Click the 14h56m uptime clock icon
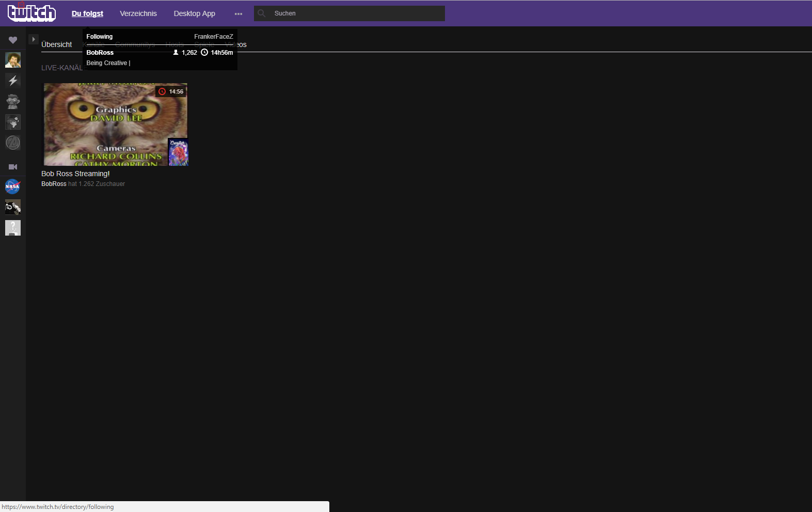The width and height of the screenshot is (812, 512). [204, 52]
